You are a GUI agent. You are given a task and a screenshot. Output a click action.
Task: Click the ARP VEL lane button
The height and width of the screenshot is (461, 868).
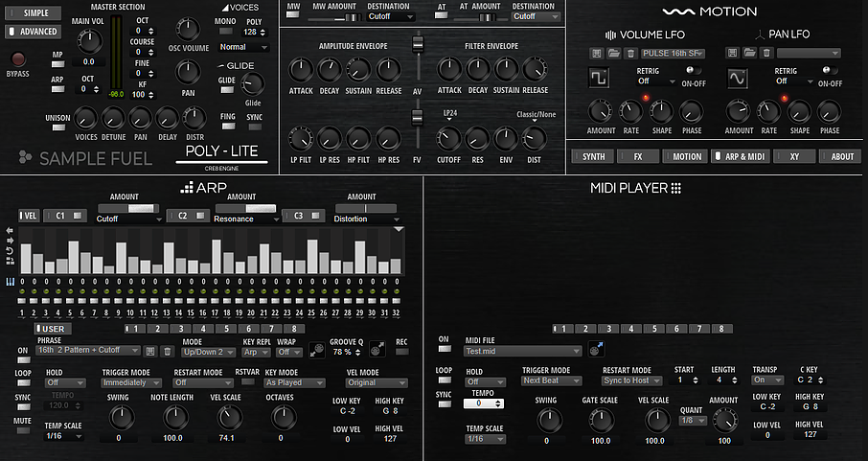click(29, 216)
